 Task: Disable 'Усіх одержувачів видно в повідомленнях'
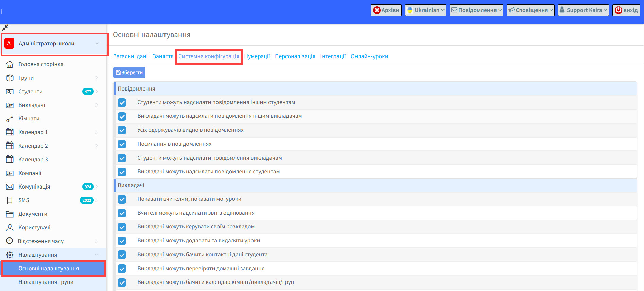tap(122, 130)
